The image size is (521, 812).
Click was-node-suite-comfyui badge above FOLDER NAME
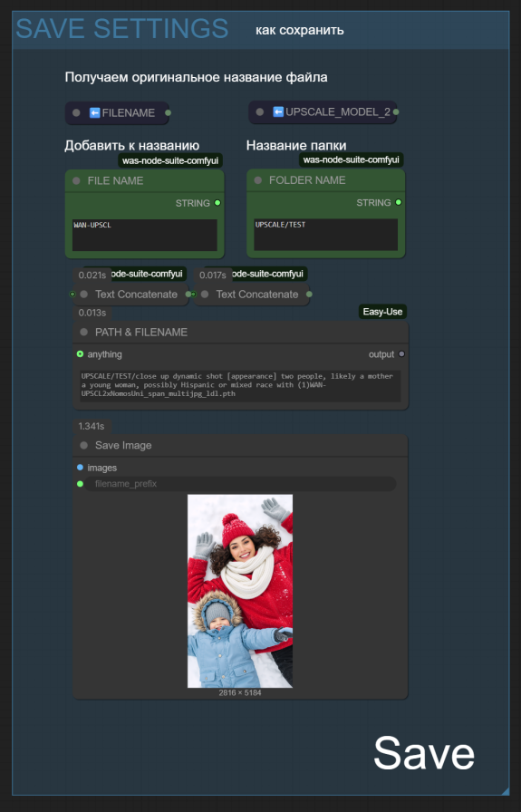click(352, 160)
